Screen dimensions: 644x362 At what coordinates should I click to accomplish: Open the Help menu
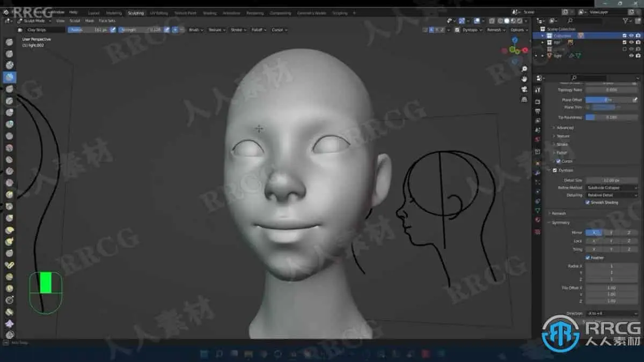pos(74,12)
